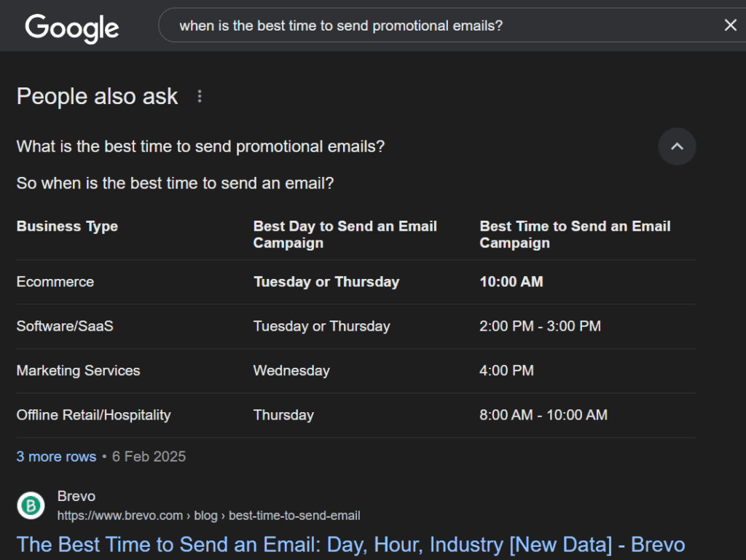Viewport: 746px width, 560px height.
Task: Click the question 'What is the best time to send promotional emails?'
Action: (201, 146)
